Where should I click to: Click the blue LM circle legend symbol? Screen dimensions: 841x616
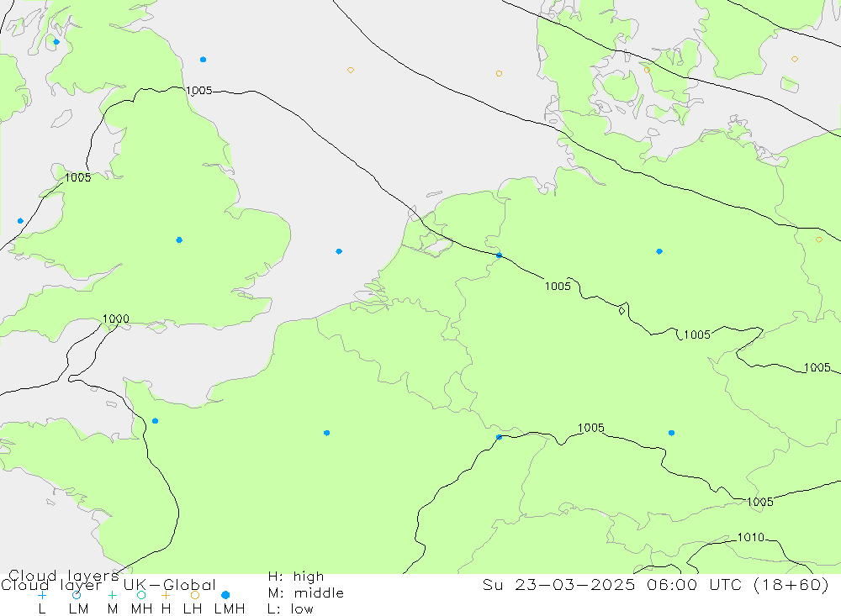77,595
